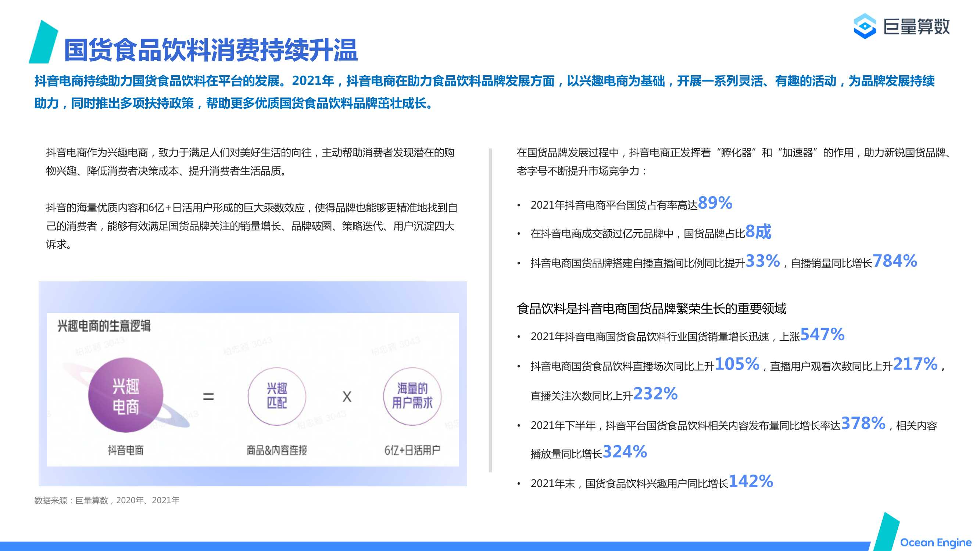Click the Ocean Engine logo text
This screenshot has width=980, height=551.
pyautogui.click(x=936, y=542)
